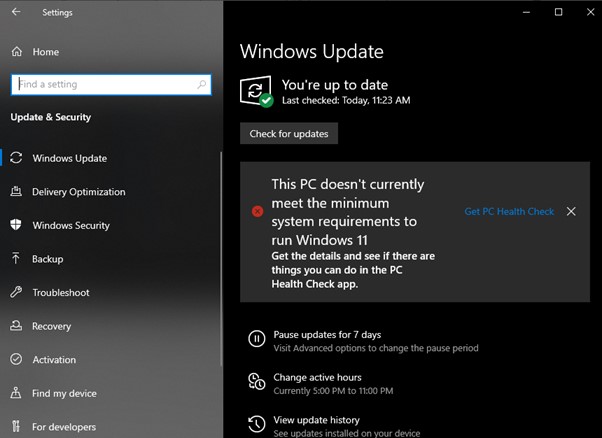Click the Windows Security shield icon

[16, 225]
